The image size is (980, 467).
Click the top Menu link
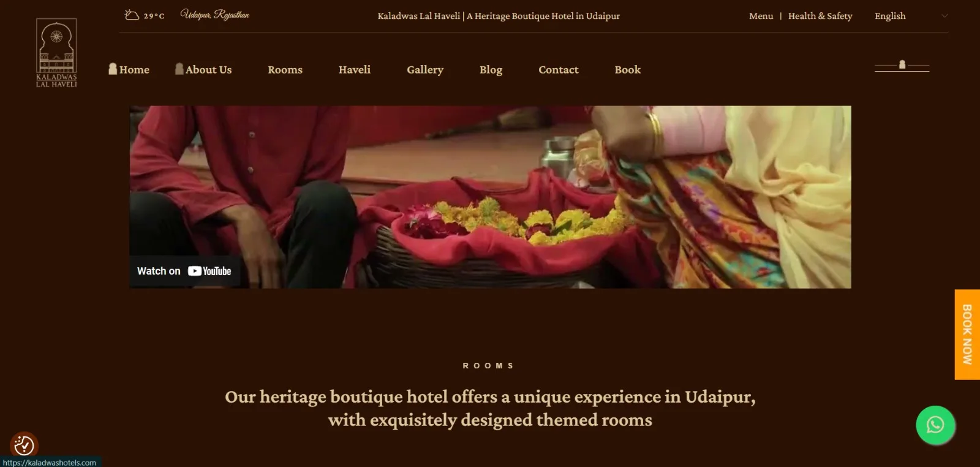pos(761,16)
